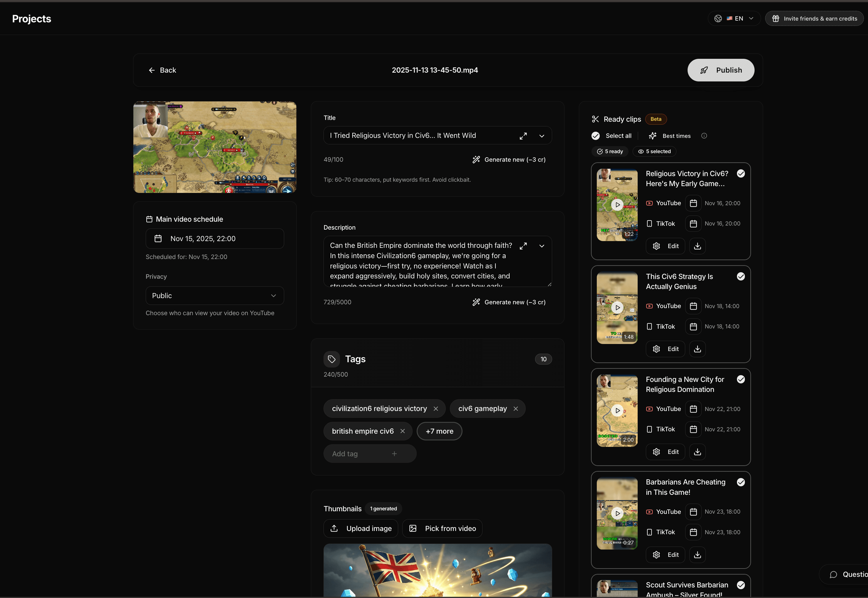Toggle the Select all clips checkbox

tap(596, 136)
